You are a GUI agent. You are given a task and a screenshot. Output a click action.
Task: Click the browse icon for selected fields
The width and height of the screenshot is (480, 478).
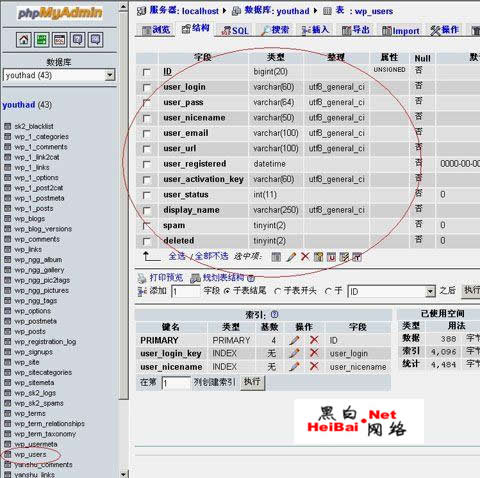[276, 257]
